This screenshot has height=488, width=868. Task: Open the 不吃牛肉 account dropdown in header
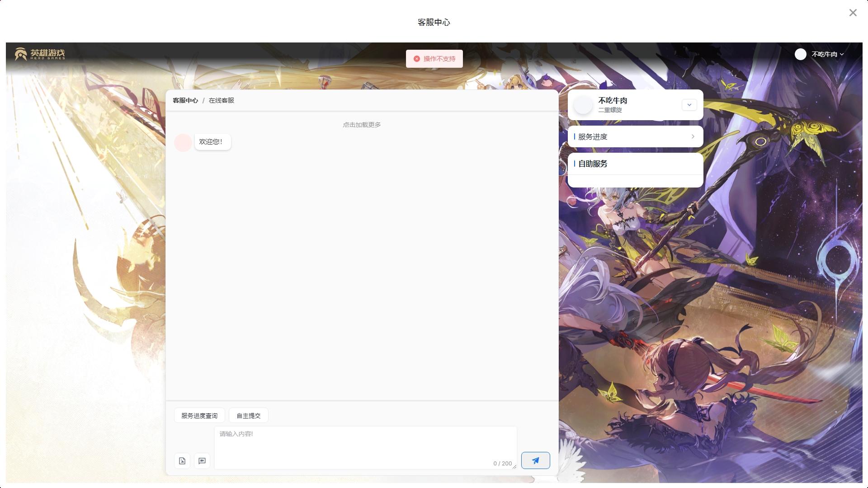pos(828,54)
